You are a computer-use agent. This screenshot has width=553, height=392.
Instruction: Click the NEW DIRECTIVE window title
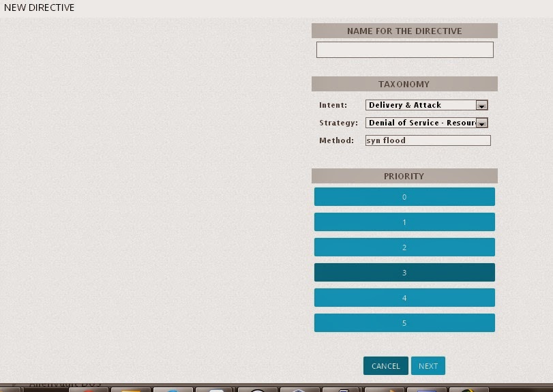(x=40, y=8)
